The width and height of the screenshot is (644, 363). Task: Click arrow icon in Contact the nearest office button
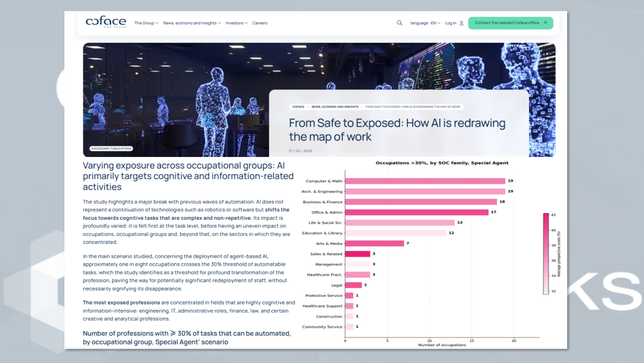(545, 23)
